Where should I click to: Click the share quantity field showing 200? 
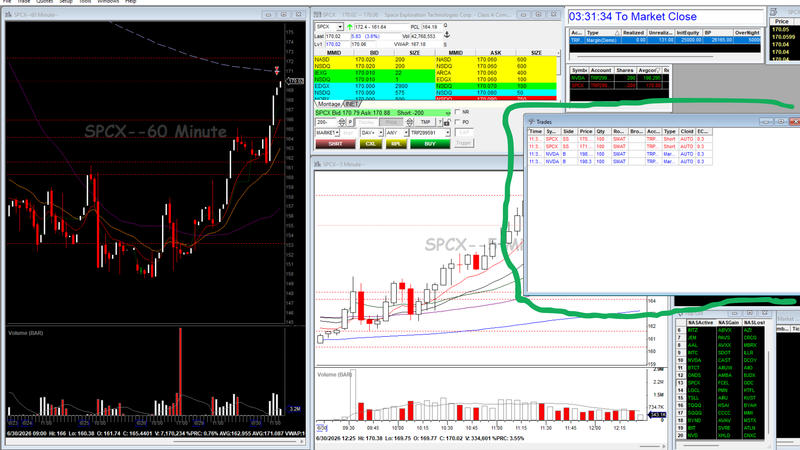click(x=327, y=122)
